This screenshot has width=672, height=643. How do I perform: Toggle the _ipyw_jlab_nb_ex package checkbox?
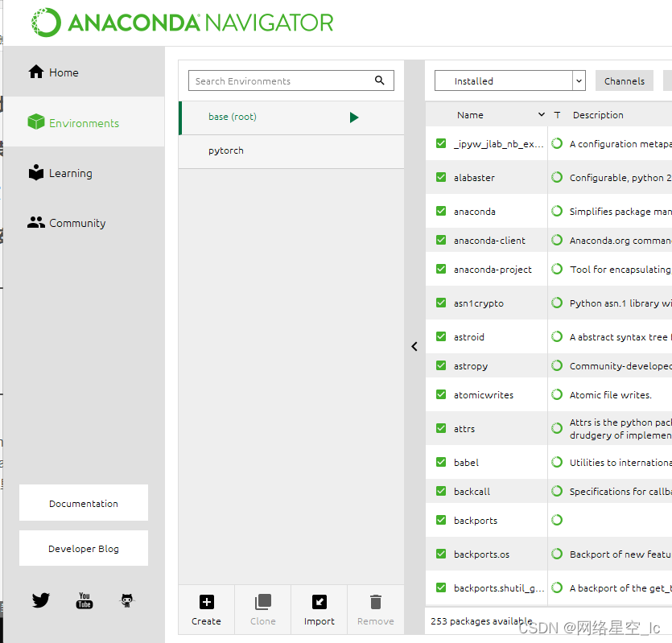(440, 143)
